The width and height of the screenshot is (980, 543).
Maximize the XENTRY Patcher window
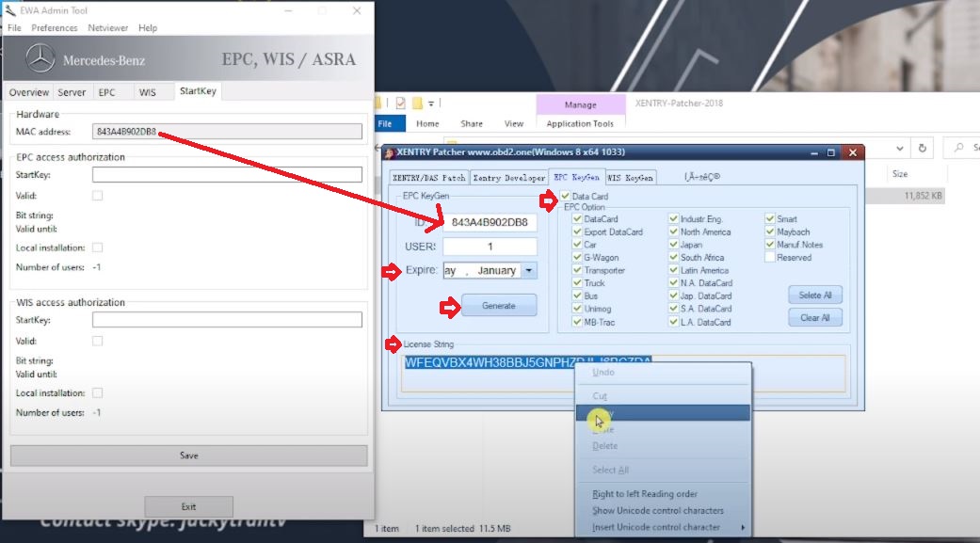pyautogui.click(x=830, y=152)
